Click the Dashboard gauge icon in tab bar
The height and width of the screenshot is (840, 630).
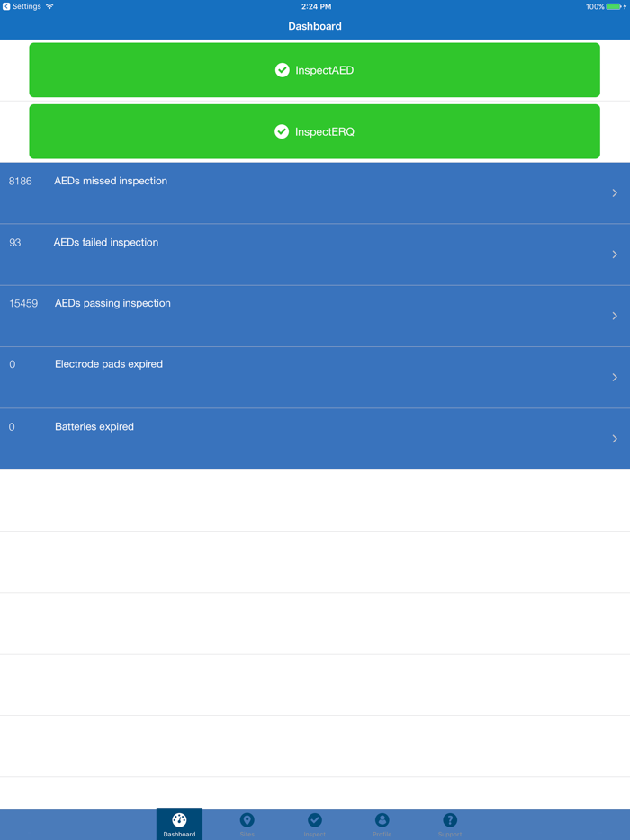coord(179,819)
